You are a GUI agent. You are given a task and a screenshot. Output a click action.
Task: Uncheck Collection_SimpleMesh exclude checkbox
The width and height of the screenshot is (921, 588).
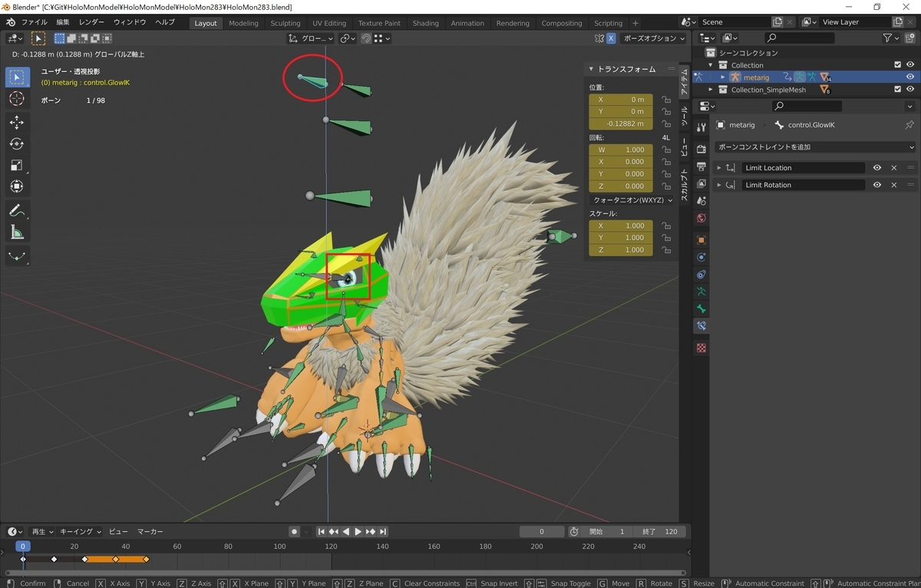pos(897,90)
